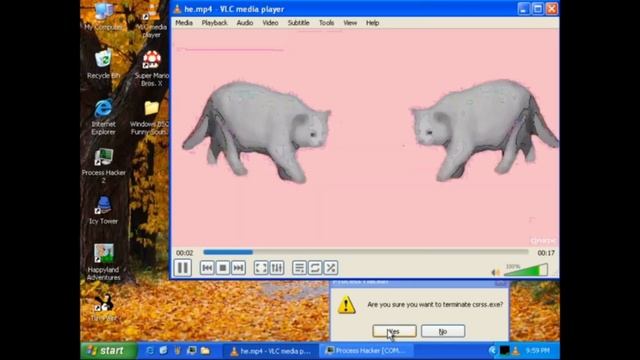Launch Icy Tower desktop shortcut
Screen dimensions: 640x360
pos(103,210)
